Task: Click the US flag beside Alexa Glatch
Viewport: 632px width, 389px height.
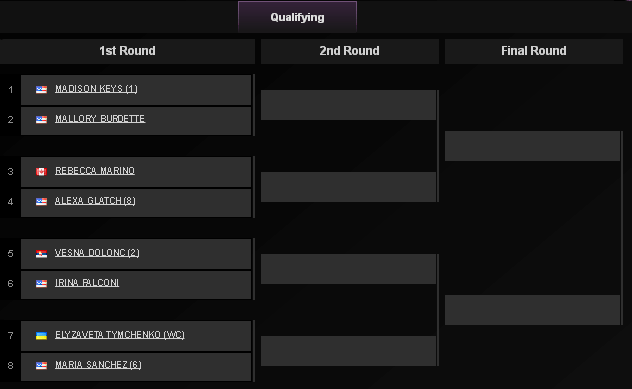Action: [41, 202]
